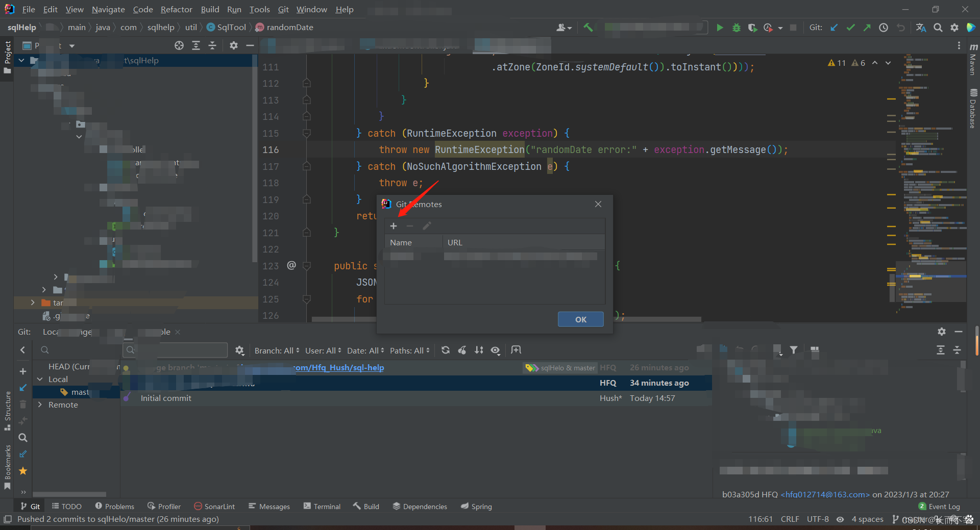Start debugging with the bug icon

coord(736,28)
